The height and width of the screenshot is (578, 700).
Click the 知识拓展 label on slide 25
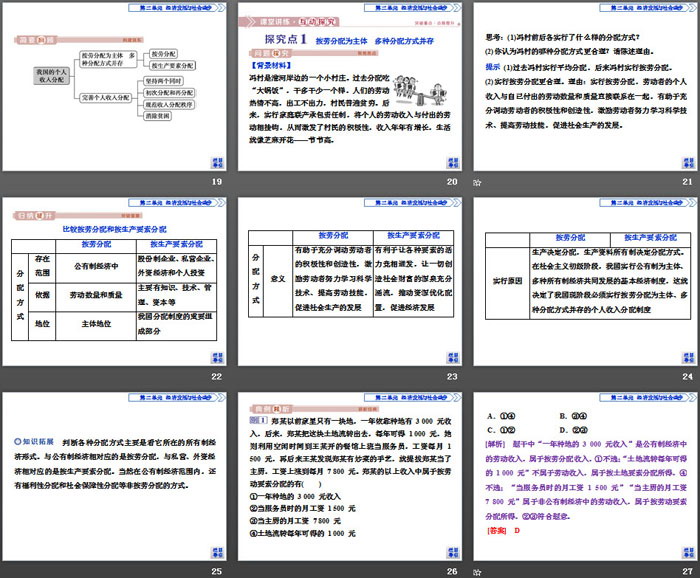point(34,442)
